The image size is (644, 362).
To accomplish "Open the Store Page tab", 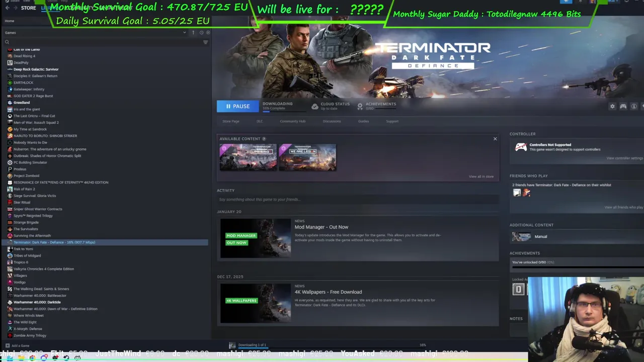I will coord(231,121).
